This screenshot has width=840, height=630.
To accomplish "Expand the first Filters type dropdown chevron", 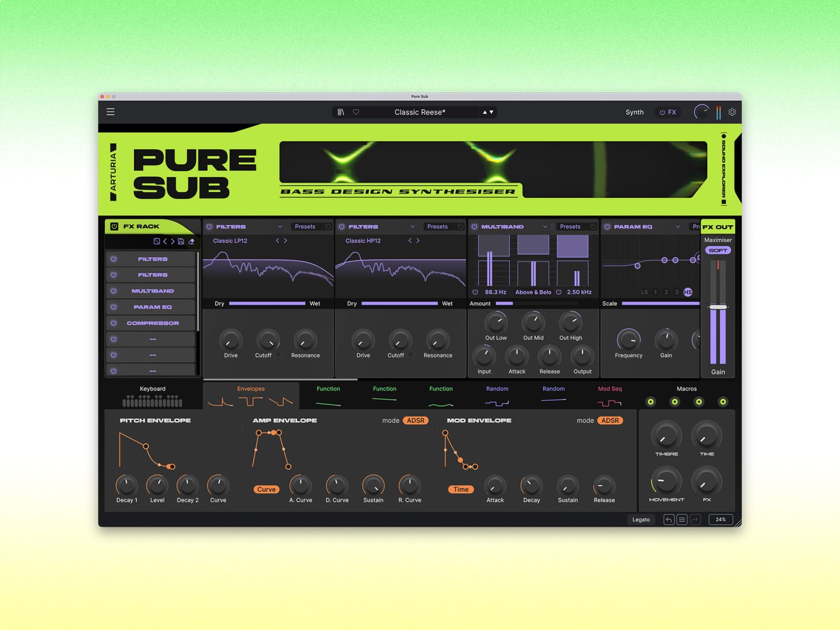I will pyautogui.click(x=280, y=227).
